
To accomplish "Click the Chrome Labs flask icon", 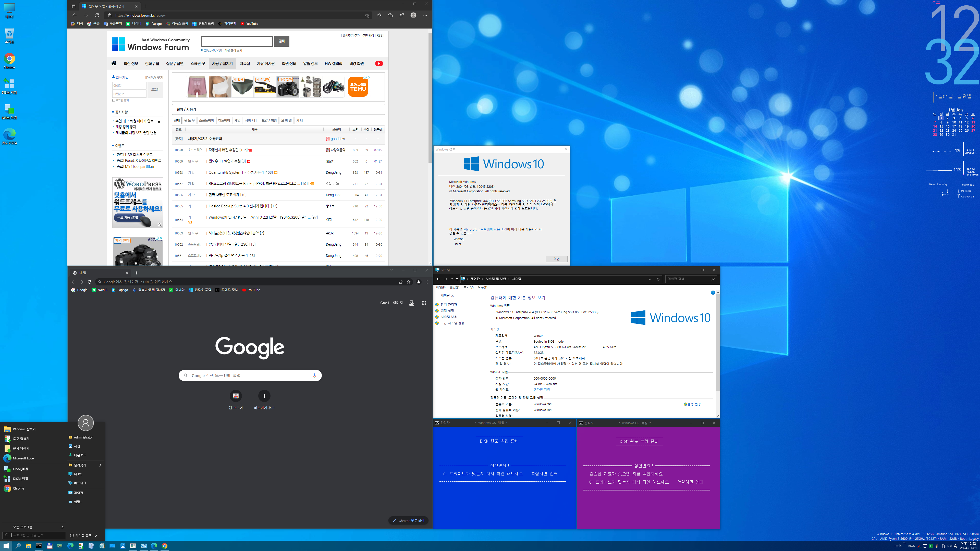I will (411, 303).
